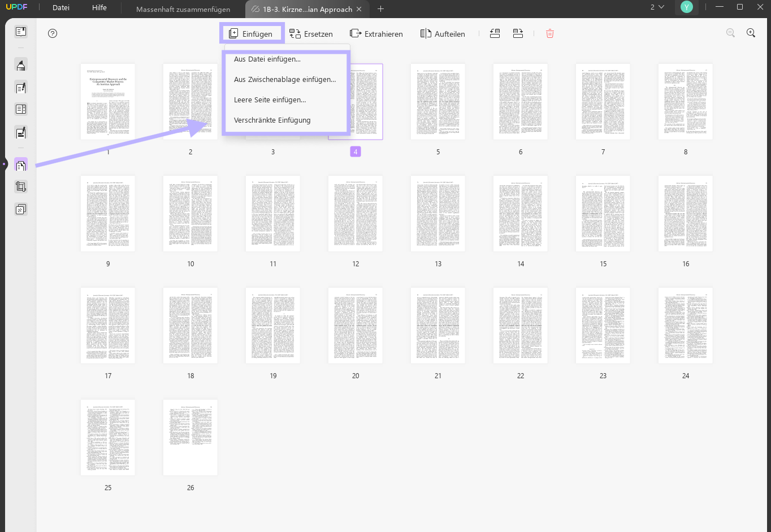Select page 16 thumbnail
The image size is (771, 532).
(x=686, y=213)
